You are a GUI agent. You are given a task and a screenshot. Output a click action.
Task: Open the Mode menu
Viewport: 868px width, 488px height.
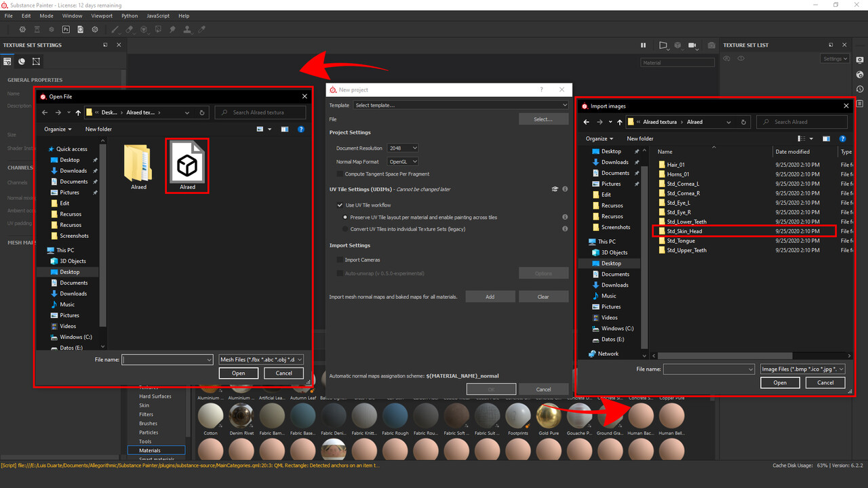[46, 16]
